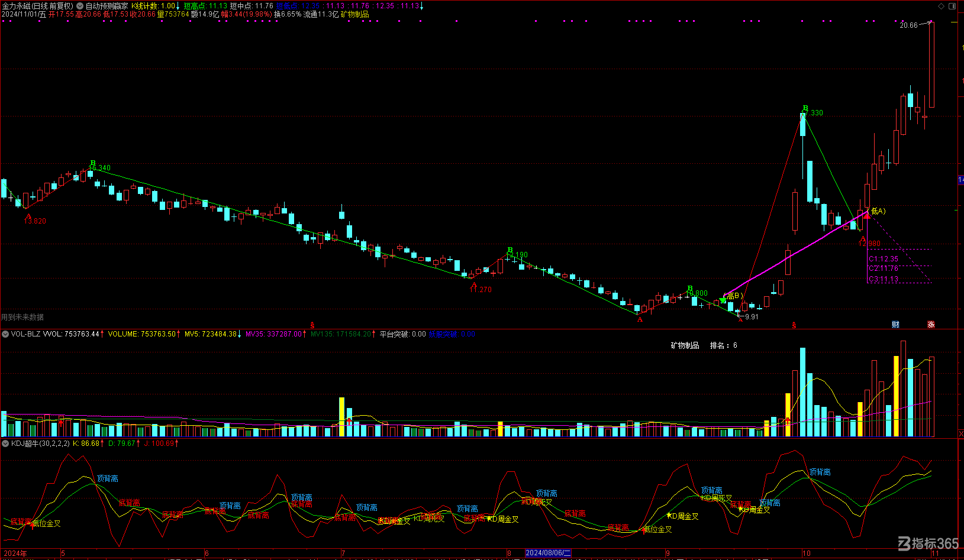964x560 pixels.
Task: Click the 流通11.3亿 float value
Action: click(x=321, y=14)
